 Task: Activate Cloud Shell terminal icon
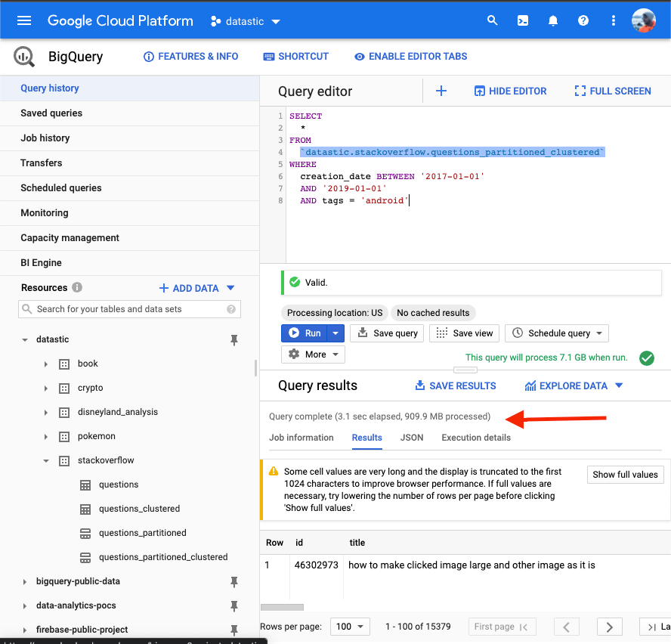523,20
